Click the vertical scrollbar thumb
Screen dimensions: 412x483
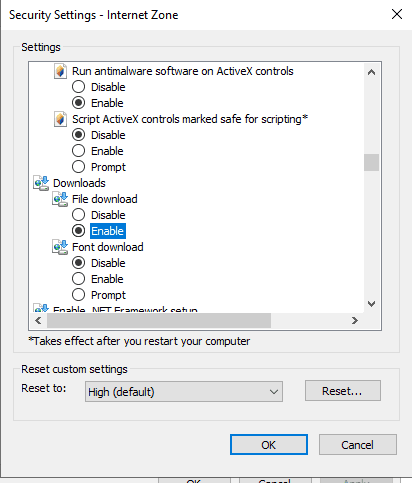371,162
